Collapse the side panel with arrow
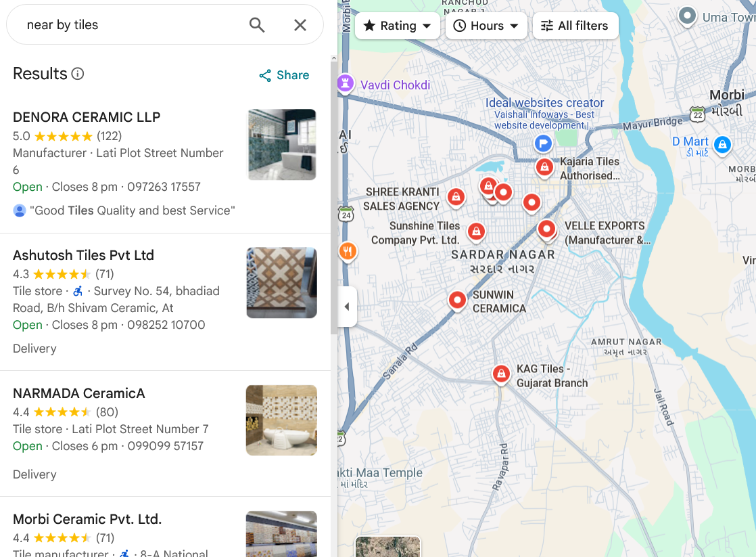 (x=347, y=307)
